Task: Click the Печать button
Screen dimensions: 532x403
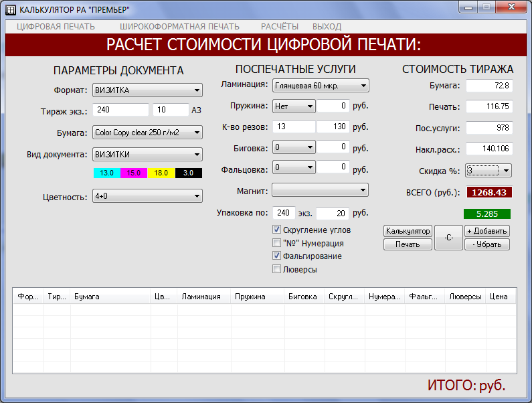Action: (408, 244)
